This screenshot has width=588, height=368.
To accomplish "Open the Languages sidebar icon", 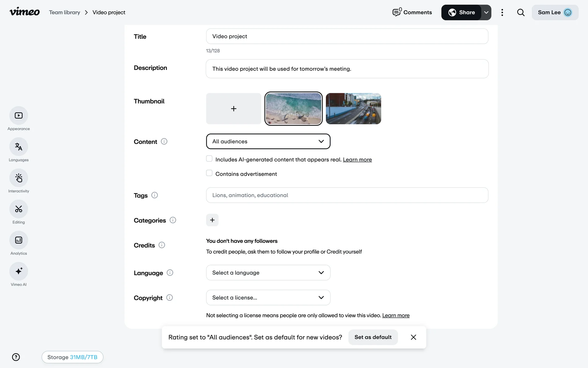I will coord(19,147).
